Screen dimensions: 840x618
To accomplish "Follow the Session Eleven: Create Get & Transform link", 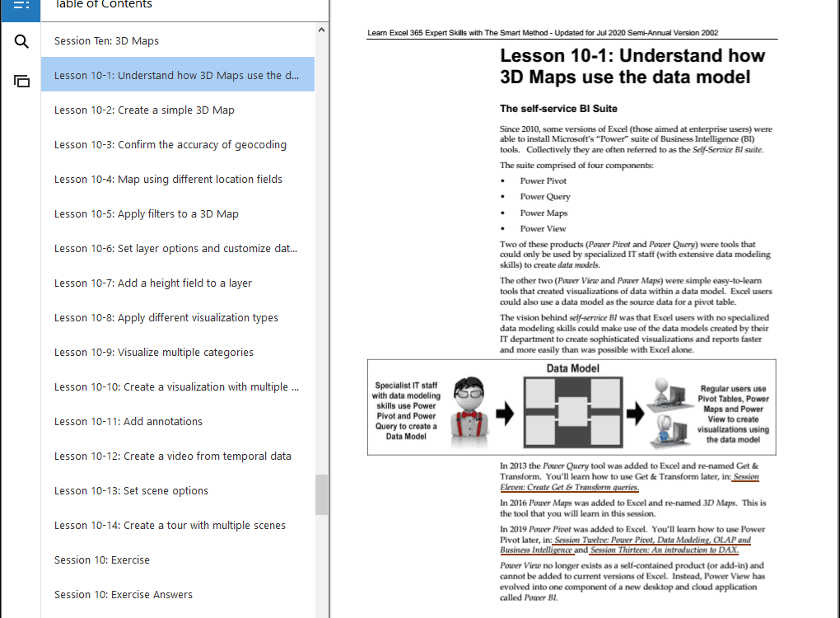I will coord(569,487).
